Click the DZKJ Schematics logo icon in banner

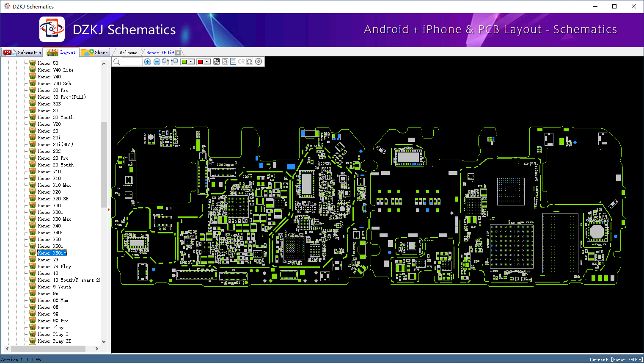pyautogui.click(x=52, y=29)
